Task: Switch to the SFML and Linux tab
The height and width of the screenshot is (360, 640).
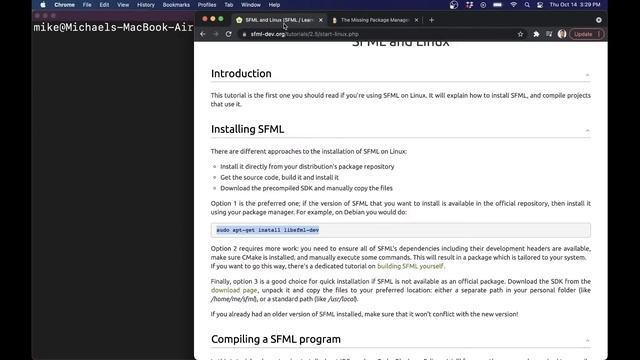Action: click(x=279, y=20)
